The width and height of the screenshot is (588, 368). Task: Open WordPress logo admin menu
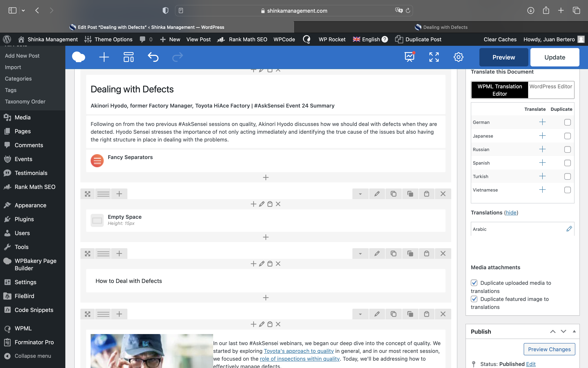pos(7,39)
